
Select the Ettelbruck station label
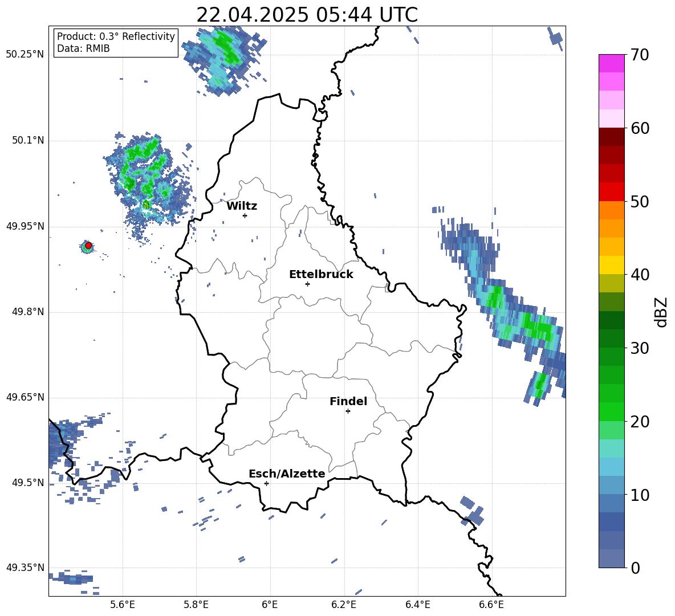(x=321, y=275)
